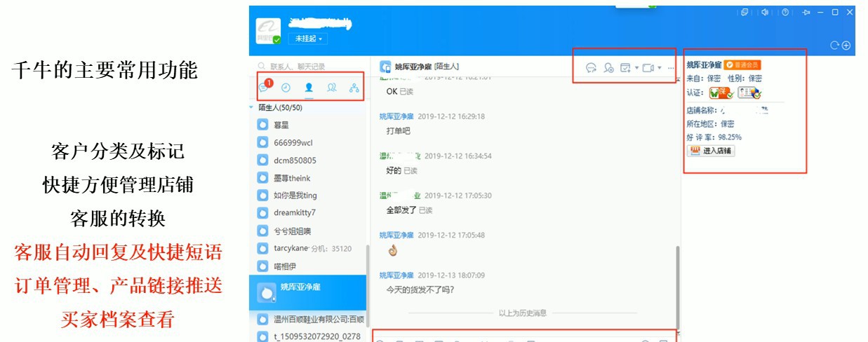
Task: Open the team organization structure tab
Action: (354, 88)
